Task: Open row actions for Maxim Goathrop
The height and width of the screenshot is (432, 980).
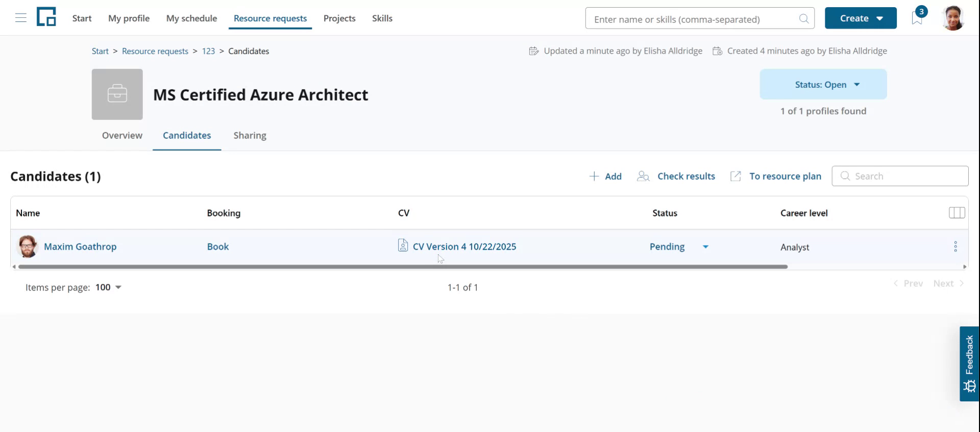Action: (955, 247)
